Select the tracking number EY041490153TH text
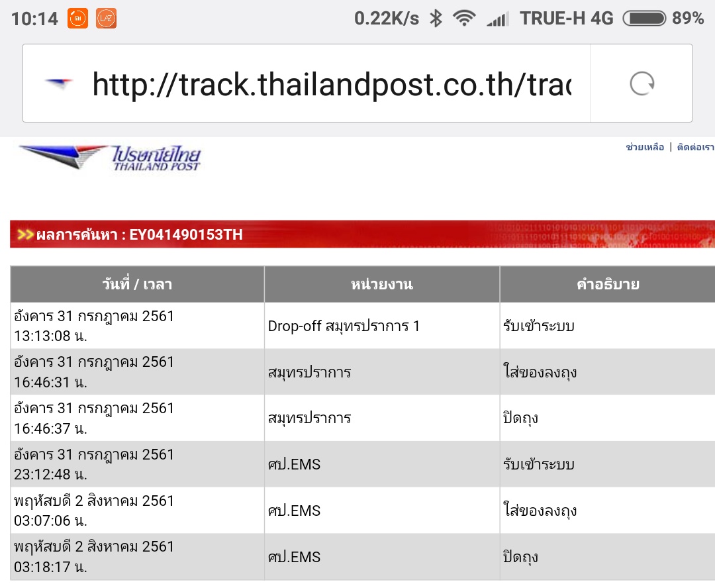715x588 pixels. tap(186, 234)
